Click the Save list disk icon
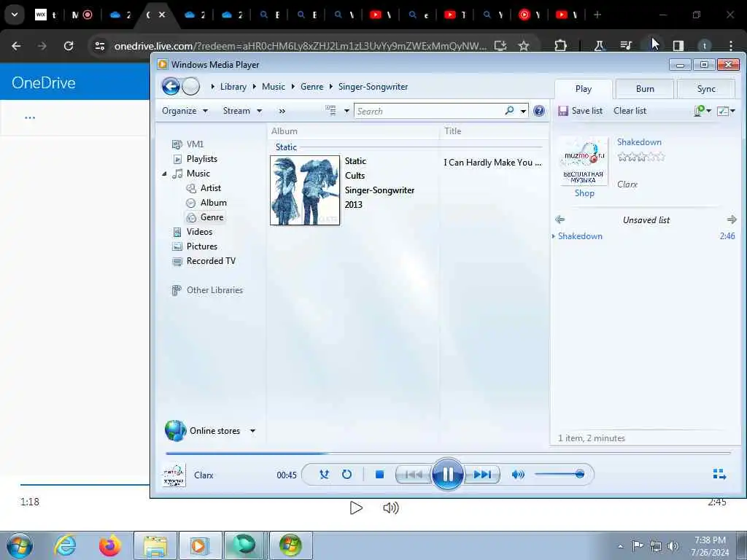747x560 pixels. 563,111
